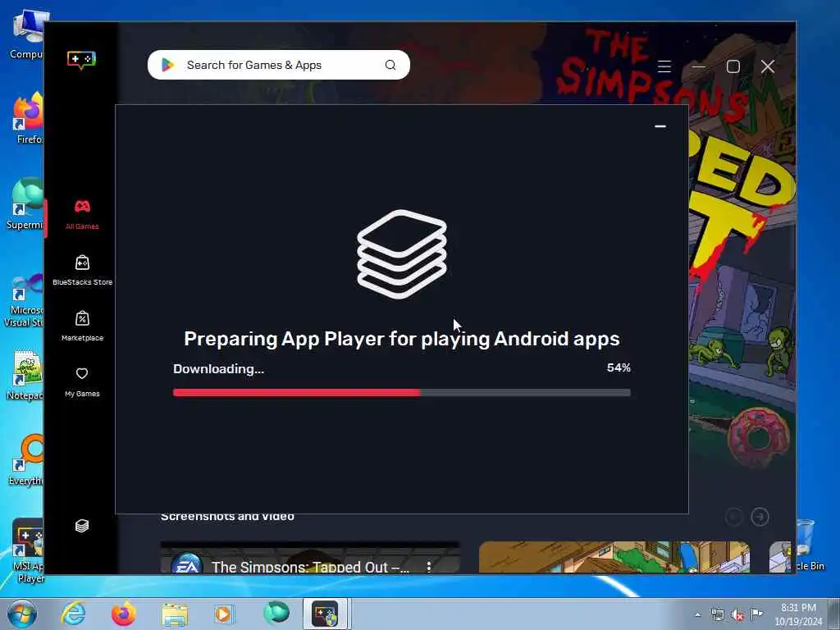Click the Downloading... status text
Screen dimensions: 840x630
[x=218, y=369]
